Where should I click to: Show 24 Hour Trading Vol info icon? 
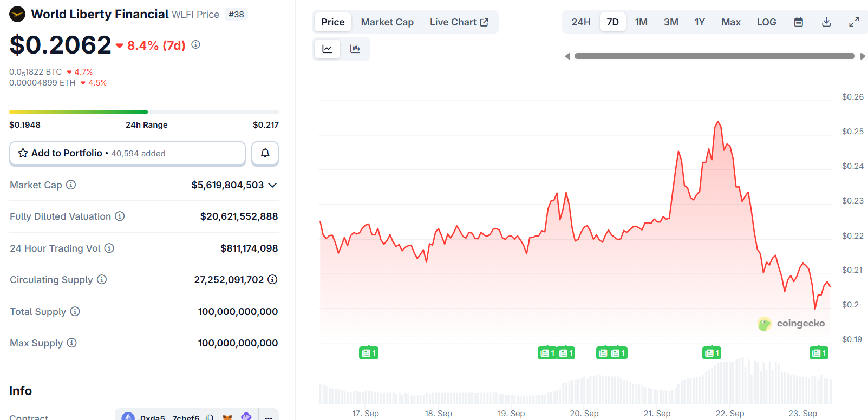tap(109, 248)
